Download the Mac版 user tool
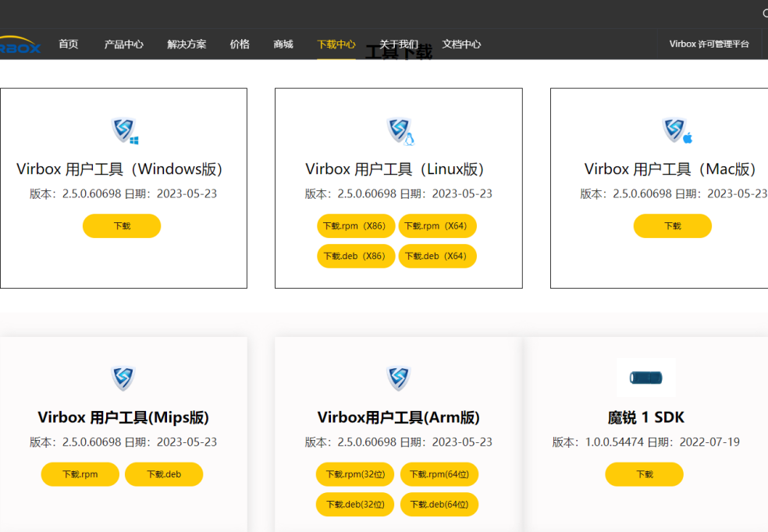768x532 pixels. pyautogui.click(x=673, y=226)
